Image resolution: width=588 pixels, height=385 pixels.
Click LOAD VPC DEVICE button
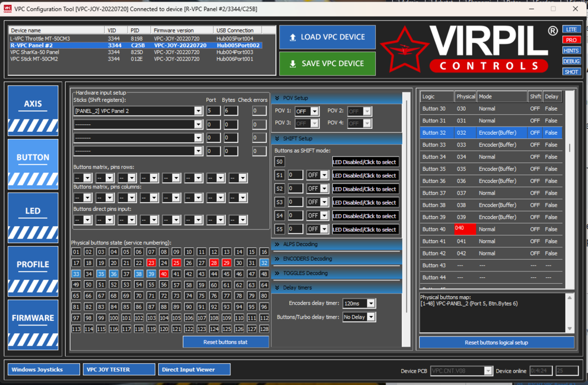[x=327, y=37]
